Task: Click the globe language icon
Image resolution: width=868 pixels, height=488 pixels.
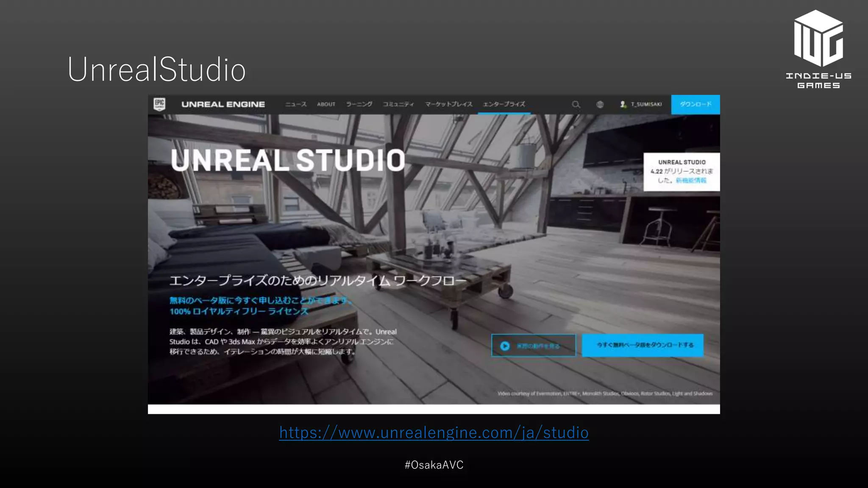Action: pyautogui.click(x=600, y=104)
